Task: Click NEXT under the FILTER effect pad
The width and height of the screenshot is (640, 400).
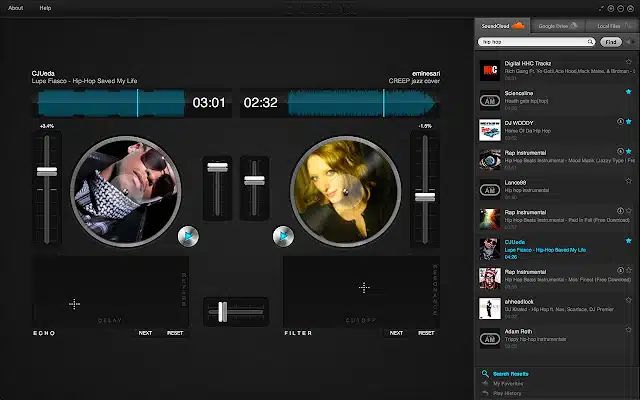Action: coord(396,333)
